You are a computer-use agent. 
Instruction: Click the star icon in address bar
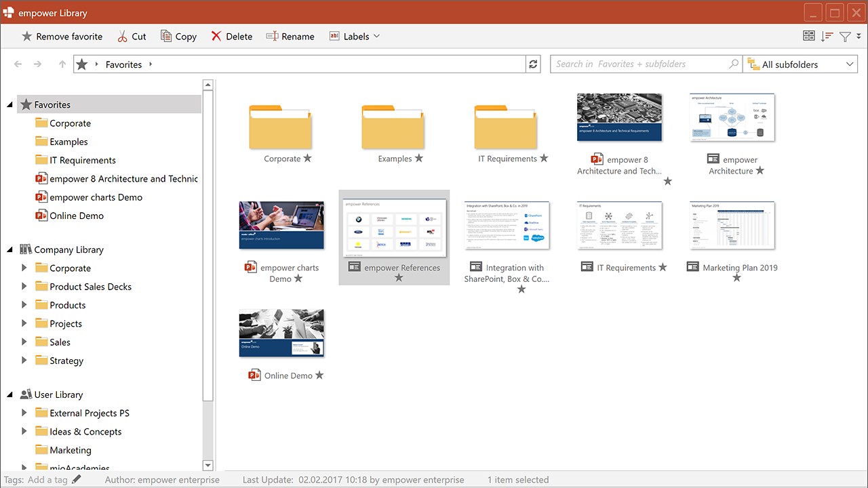(x=82, y=64)
